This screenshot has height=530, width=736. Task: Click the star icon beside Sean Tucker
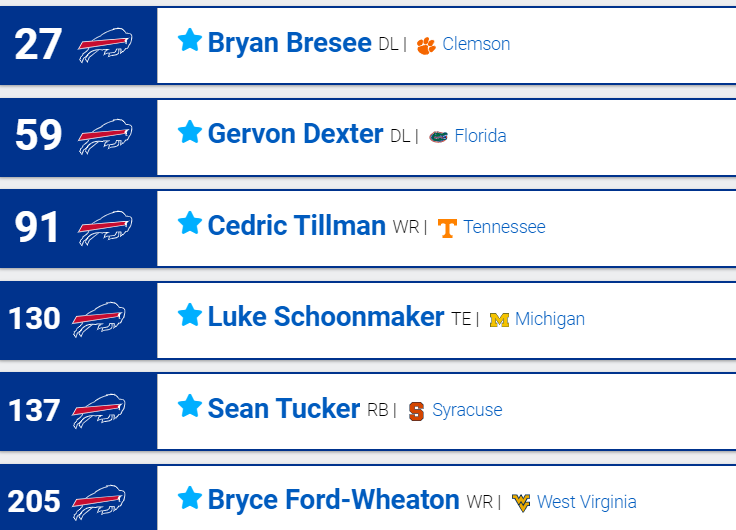point(190,406)
